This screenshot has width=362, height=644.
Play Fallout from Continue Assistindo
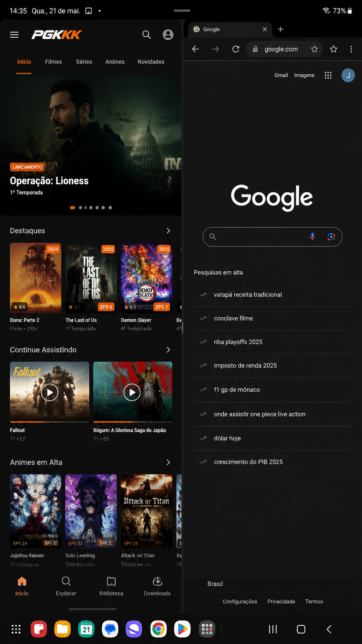[50, 392]
